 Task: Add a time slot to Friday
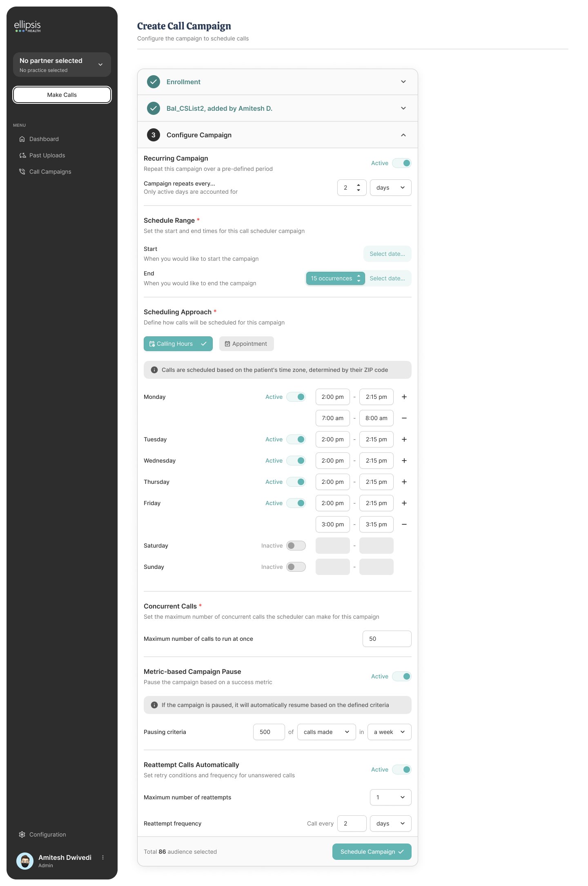(x=404, y=503)
